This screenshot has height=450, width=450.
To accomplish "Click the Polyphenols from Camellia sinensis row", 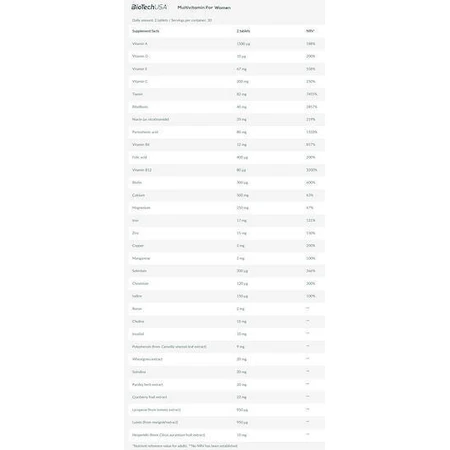I will pos(227,347).
